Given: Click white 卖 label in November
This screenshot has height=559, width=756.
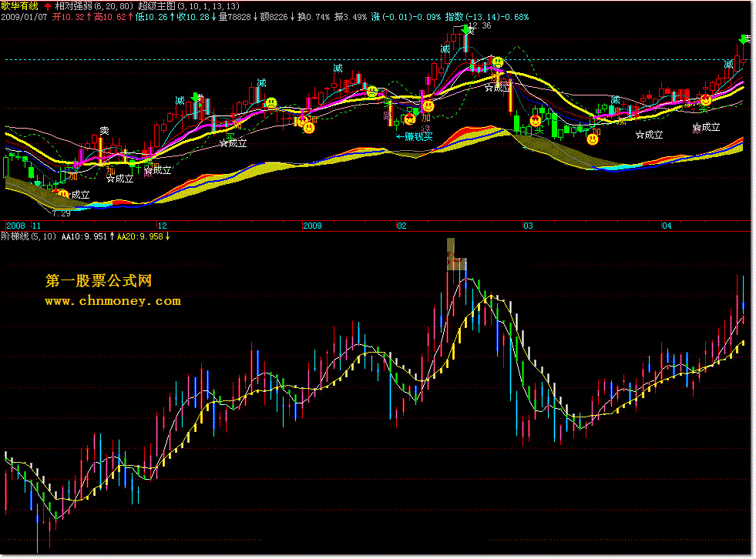Looking at the screenshot, I should (104, 131).
